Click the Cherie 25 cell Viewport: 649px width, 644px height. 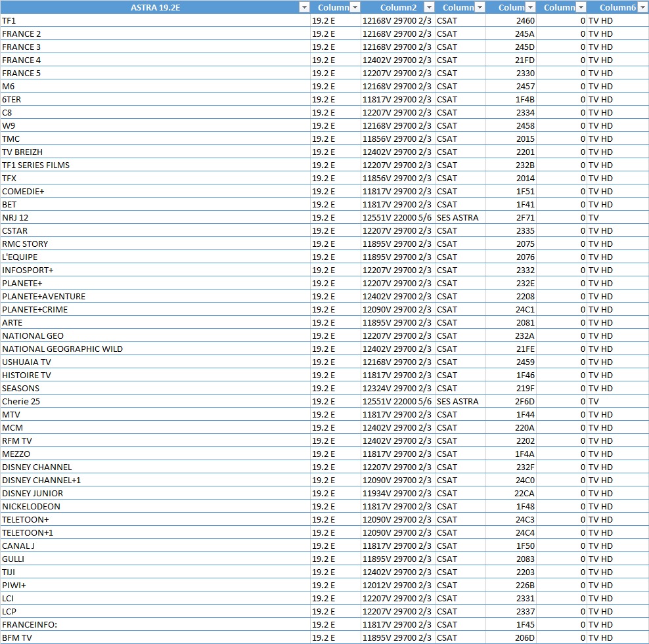155,401
